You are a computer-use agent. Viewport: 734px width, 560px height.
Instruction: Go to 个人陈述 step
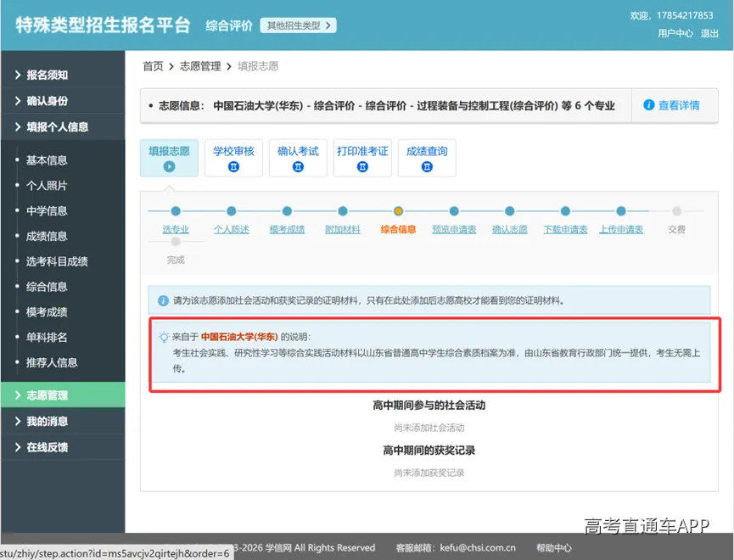pos(232,229)
